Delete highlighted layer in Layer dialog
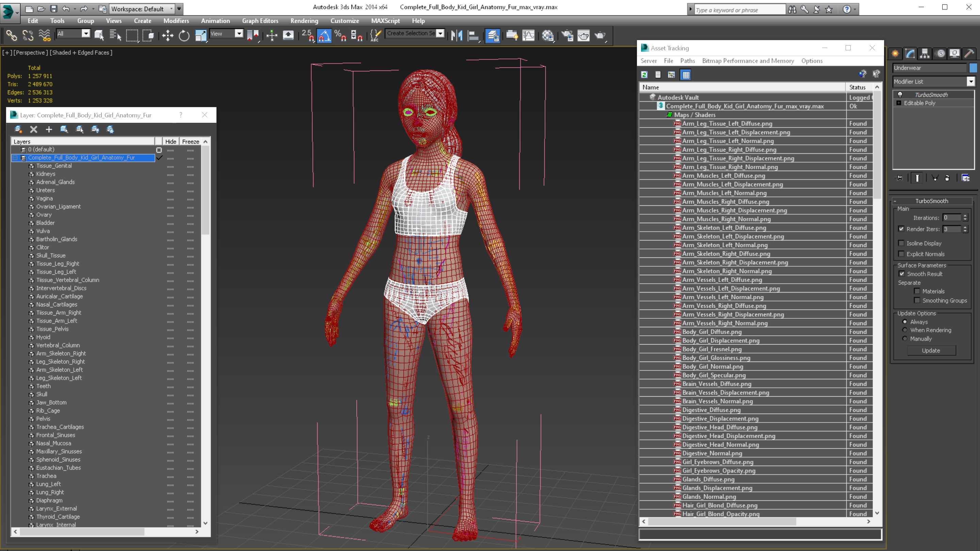980x551 pixels. tap(33, 130)
